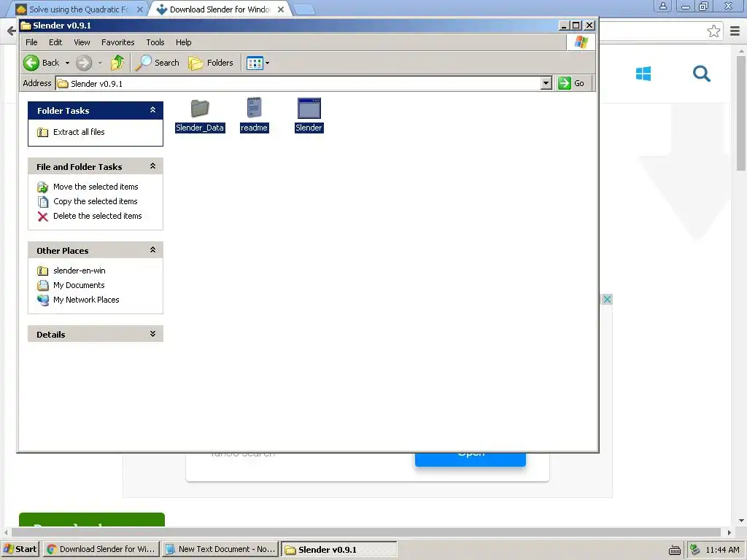This screenshot has height=560, width=747.
Task: Open My Documents under Other Places
Action: [79, 285]
